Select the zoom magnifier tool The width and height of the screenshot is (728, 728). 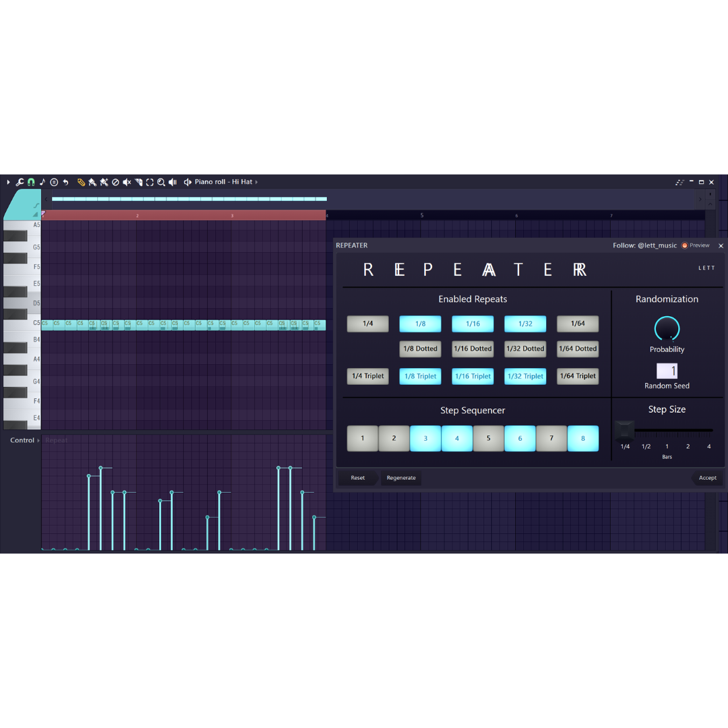tap(161, 182)
